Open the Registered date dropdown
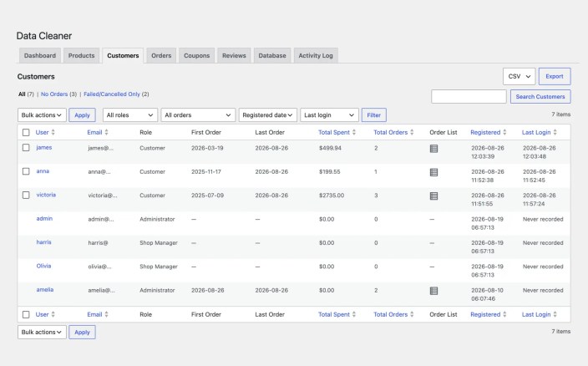The height and width of the screenshot is (366, 588). tap(268, 115)
